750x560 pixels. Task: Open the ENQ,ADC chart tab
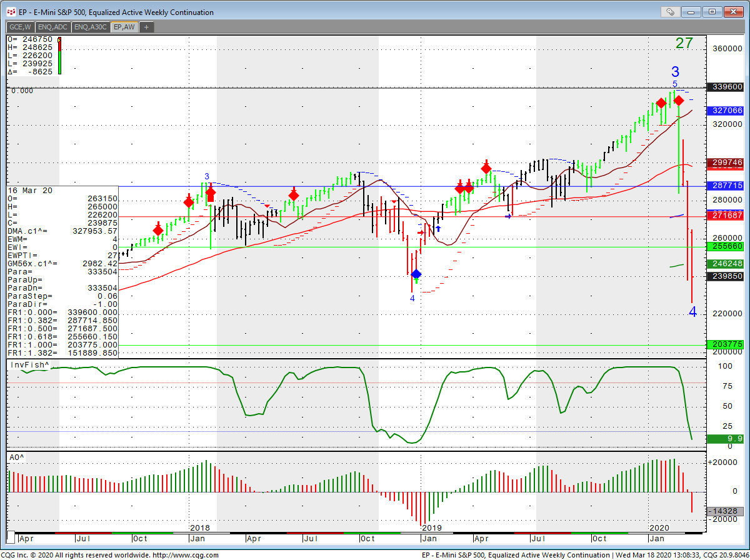pos(53,27)
